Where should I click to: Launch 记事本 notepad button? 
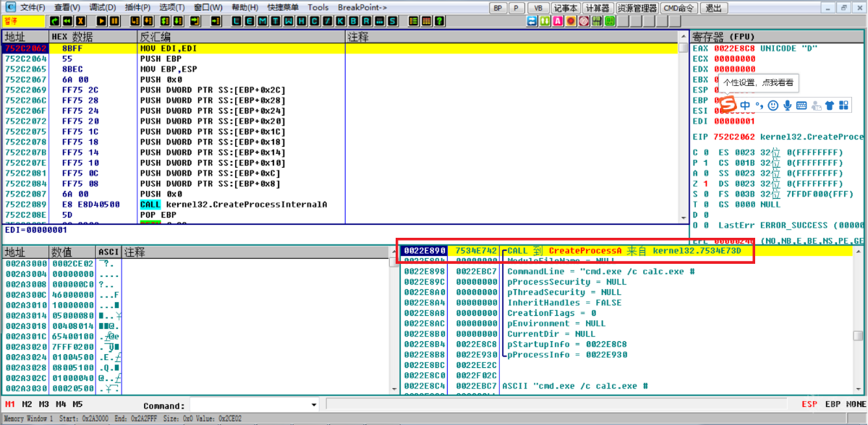566,8
